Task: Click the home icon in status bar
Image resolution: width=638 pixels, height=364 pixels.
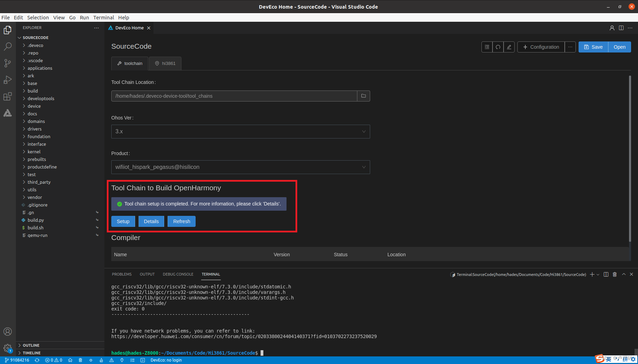Action: tap(70, 360)
